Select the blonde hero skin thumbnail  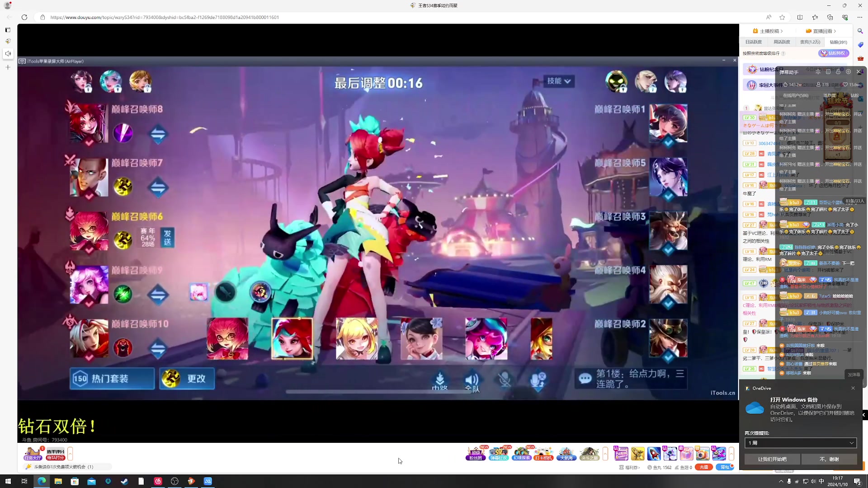coord(357,339)
